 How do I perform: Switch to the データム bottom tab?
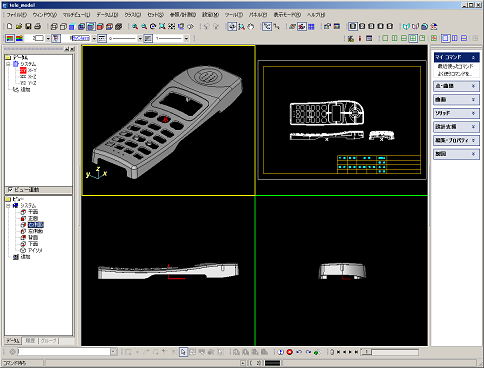click(x=13, y=341)
